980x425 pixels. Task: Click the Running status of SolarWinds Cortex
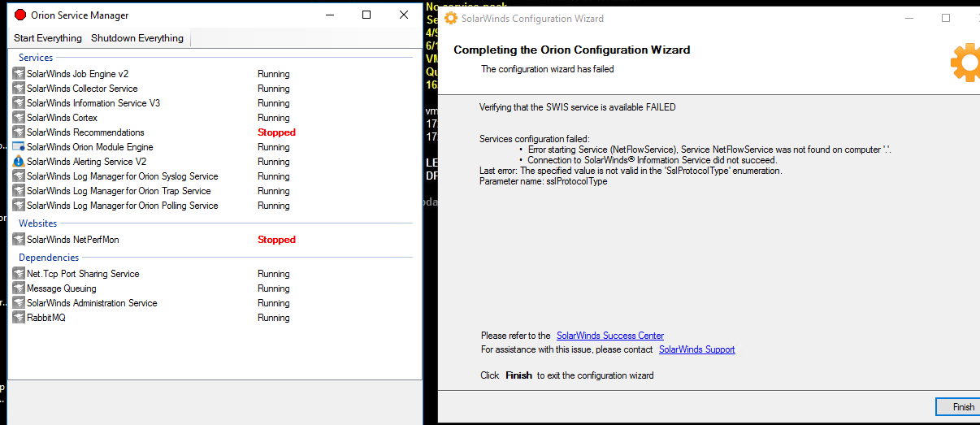[274, 118]
